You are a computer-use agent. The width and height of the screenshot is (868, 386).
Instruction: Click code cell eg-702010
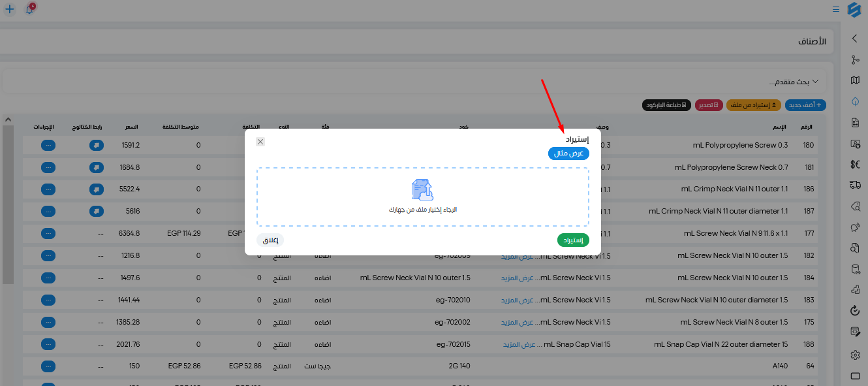[452, 300]
